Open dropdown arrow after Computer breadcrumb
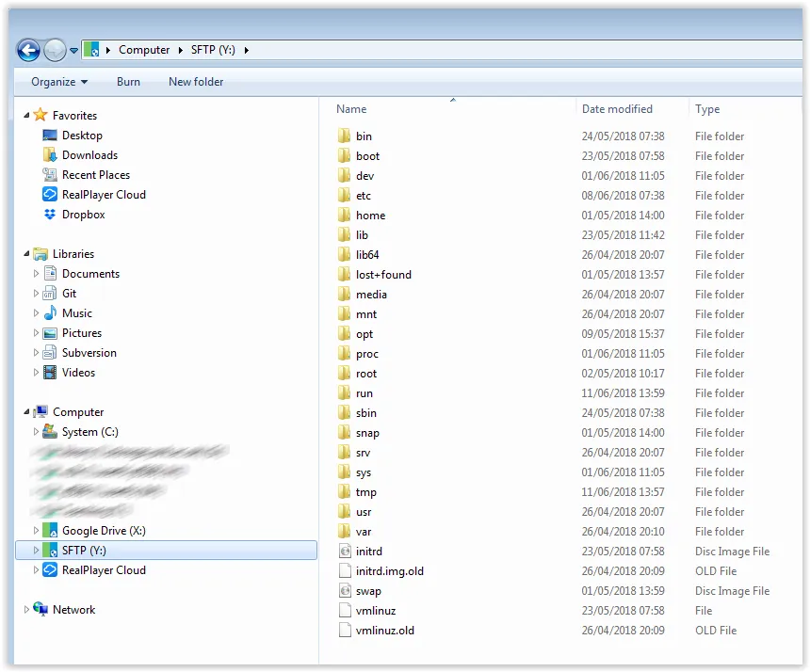This screenshot has height=672, width=810. (180, 50)
